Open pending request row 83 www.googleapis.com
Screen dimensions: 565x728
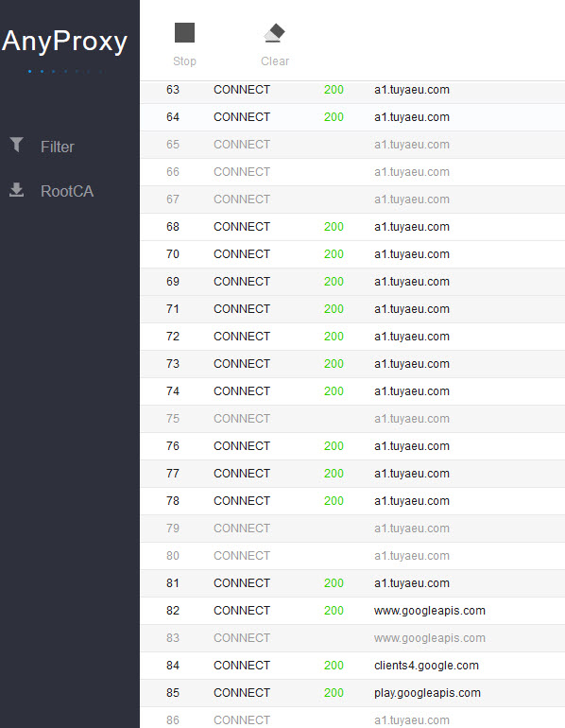pyautogui.click(x=352, y=638)
